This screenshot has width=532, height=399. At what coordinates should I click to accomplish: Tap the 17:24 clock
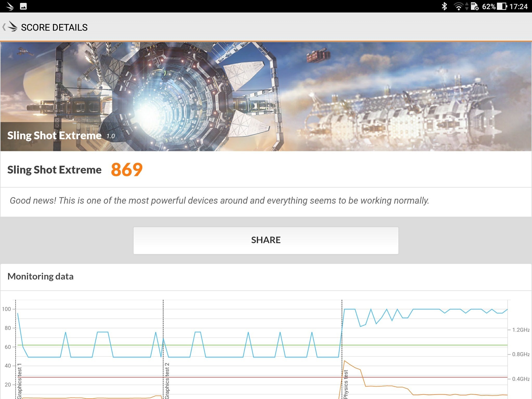coord(518,6)
